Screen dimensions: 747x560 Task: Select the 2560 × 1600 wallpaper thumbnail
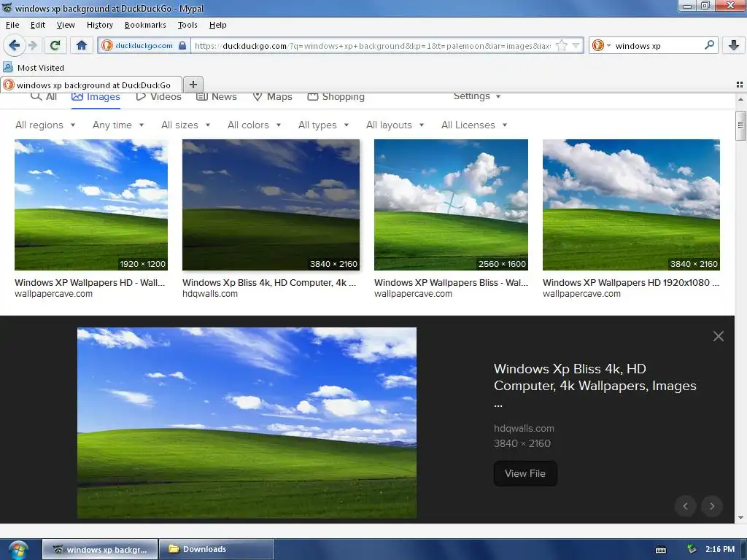pyautogui.click(x=451, y=205)
